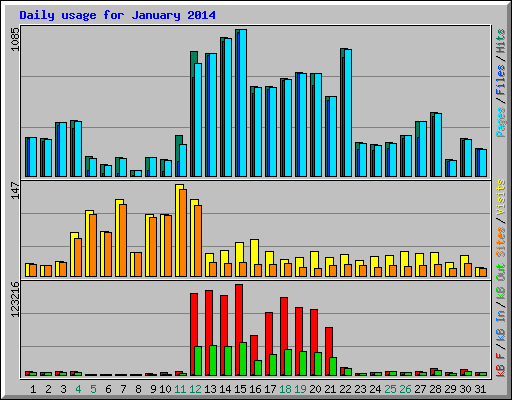The height and width of the screenshot is (400, 512).
Task: Click green day label 26
Action: coord(405,389)
